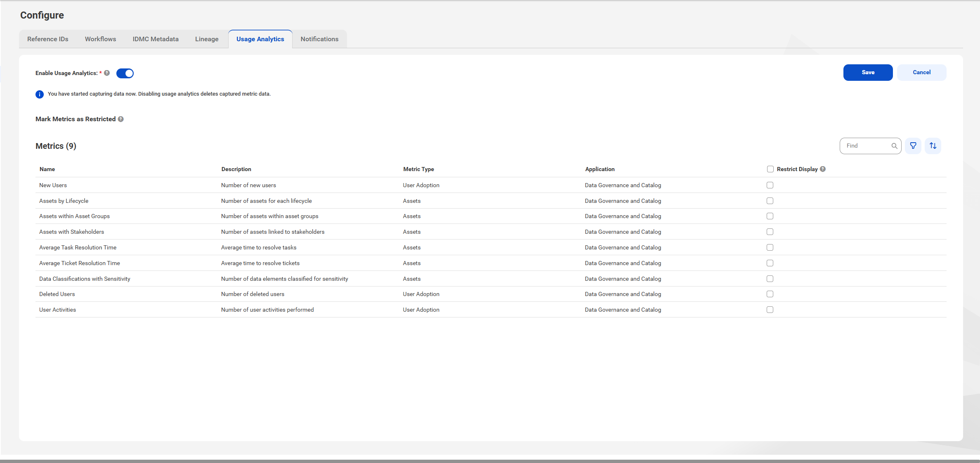
Task: Select the Deleted Users metric name
Action: coord(57,294)
